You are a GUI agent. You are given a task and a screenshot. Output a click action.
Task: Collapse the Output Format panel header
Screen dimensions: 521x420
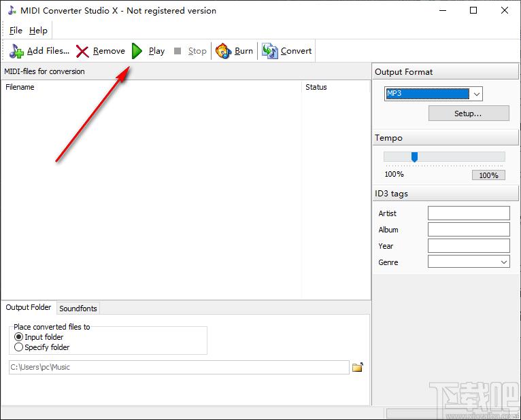click(446, 72)
